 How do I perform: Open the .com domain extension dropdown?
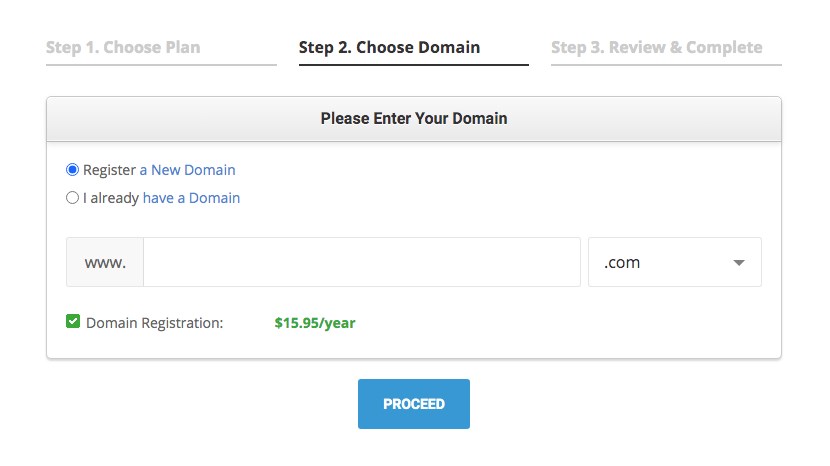674,262
